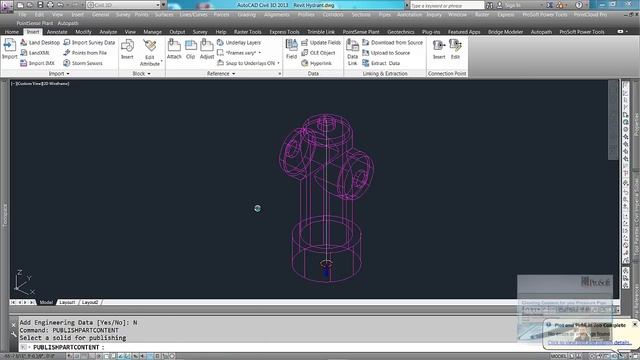The width and height of the screenshot is (640, 360).
Task: Switch to the Layout2 tab
Action: tap(90, 302)
